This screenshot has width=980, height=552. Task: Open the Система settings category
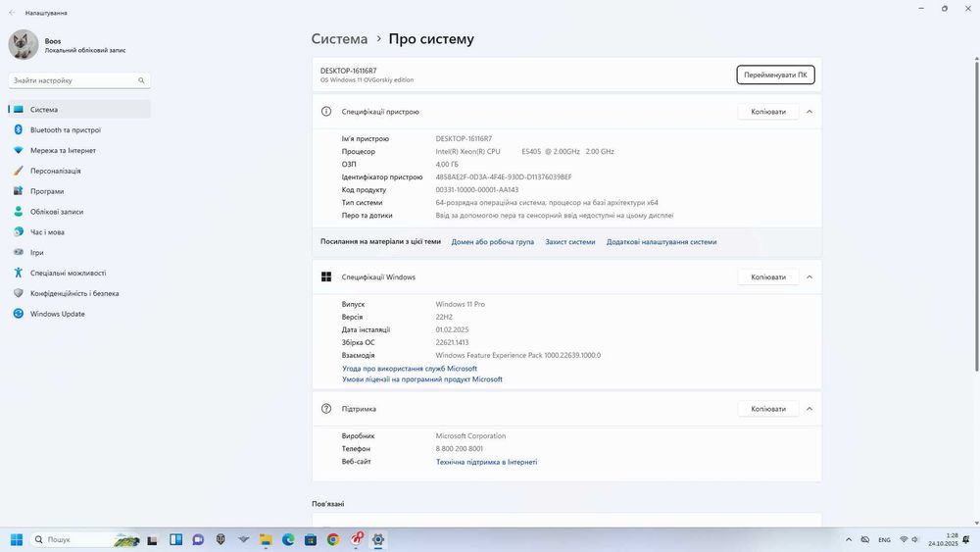click(x=79, y=110)
